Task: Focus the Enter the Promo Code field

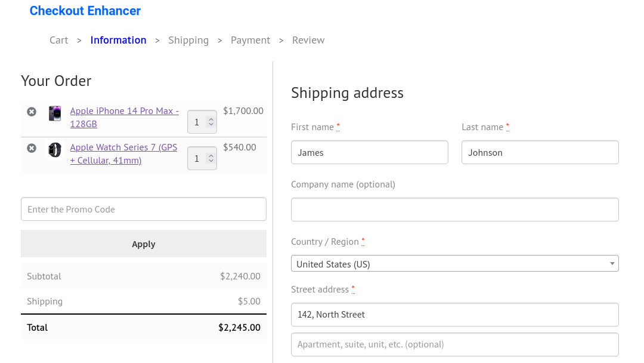Action: (x=144, y=209)
